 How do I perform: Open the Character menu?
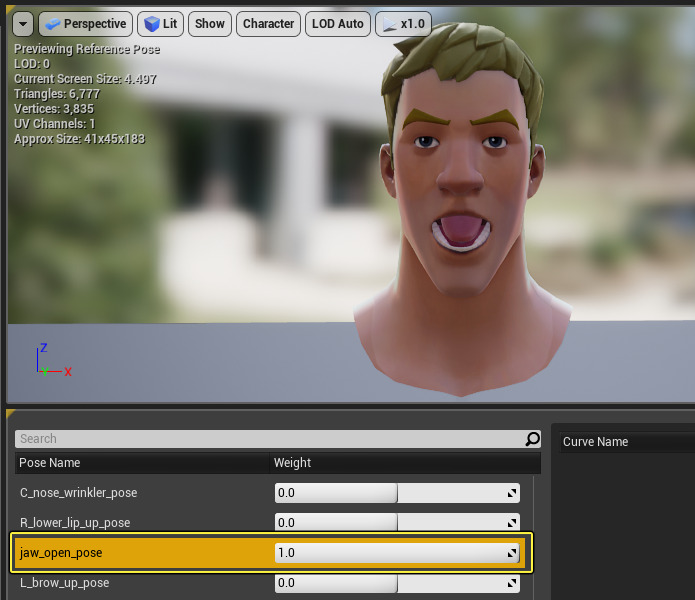269,24
